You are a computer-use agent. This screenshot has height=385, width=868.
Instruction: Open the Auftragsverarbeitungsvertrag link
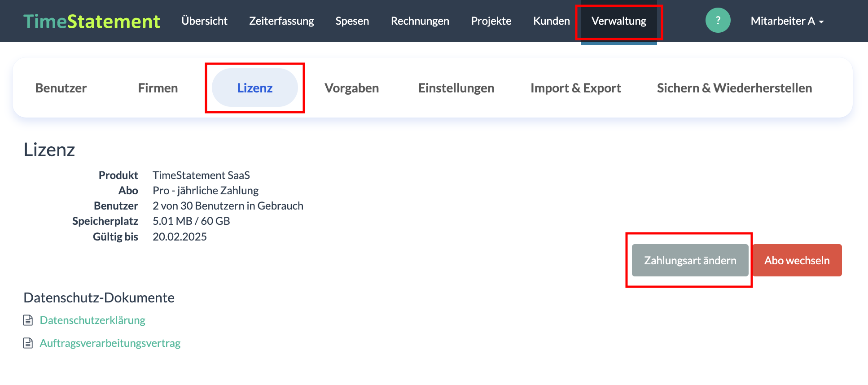click(110, 343)
